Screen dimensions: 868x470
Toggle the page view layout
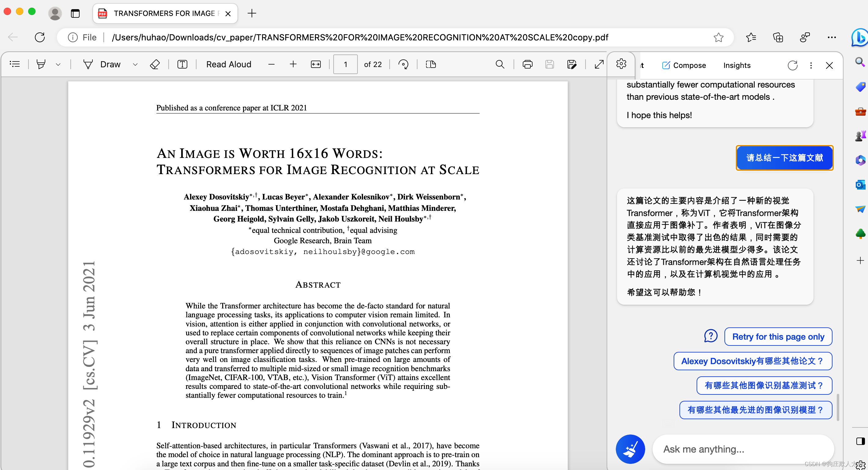(x=431, y=64)
